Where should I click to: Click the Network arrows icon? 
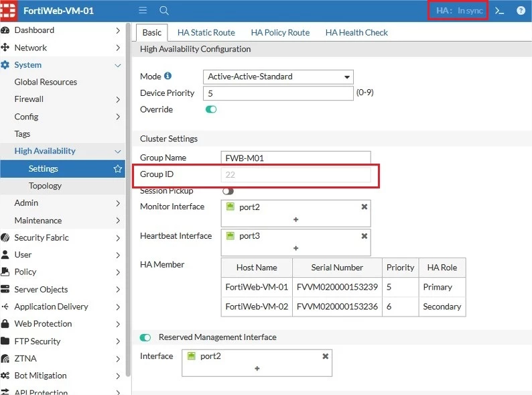[x=5, y=48]
